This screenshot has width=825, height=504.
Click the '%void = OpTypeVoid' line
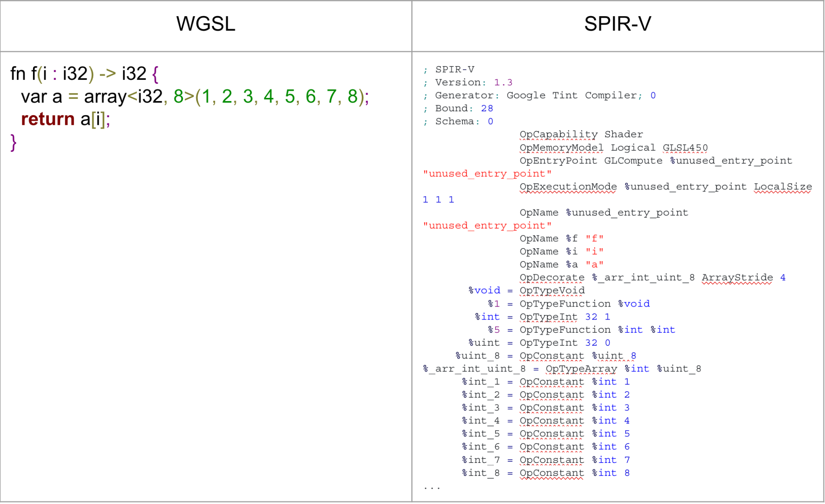[527, 290]
